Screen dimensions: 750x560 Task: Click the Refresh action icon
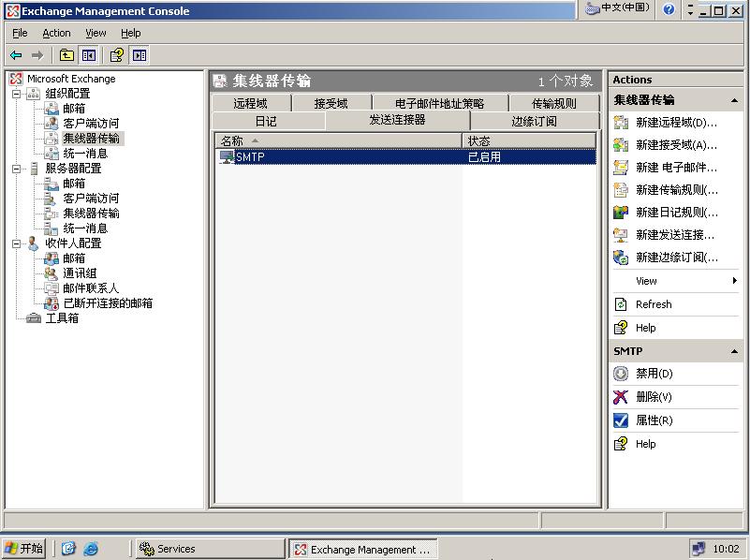(x=621, y=304)
